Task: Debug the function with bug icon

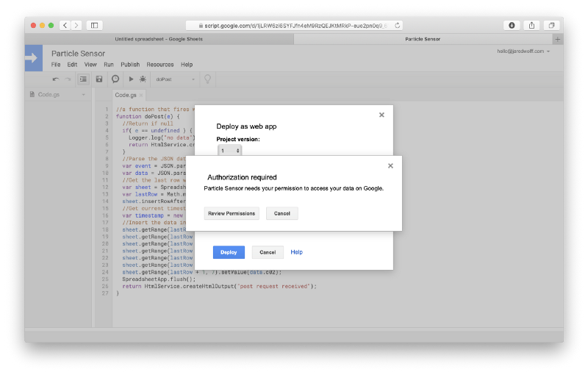Action: [x=143, y=79]
